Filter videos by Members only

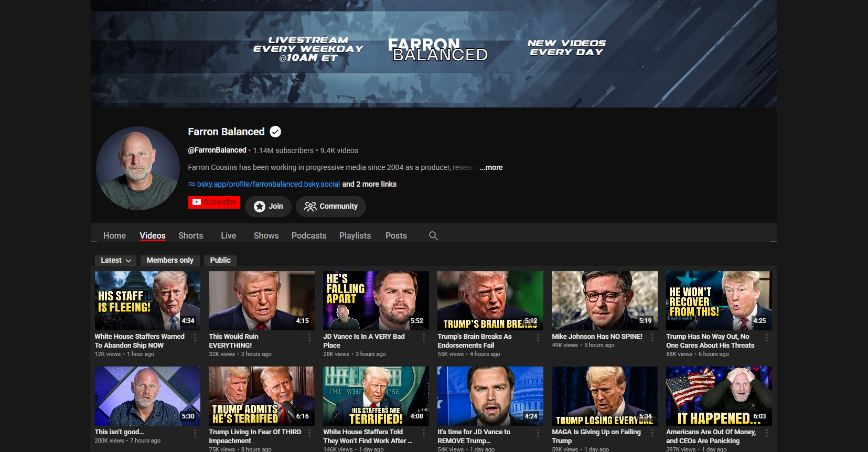point(170,260)
